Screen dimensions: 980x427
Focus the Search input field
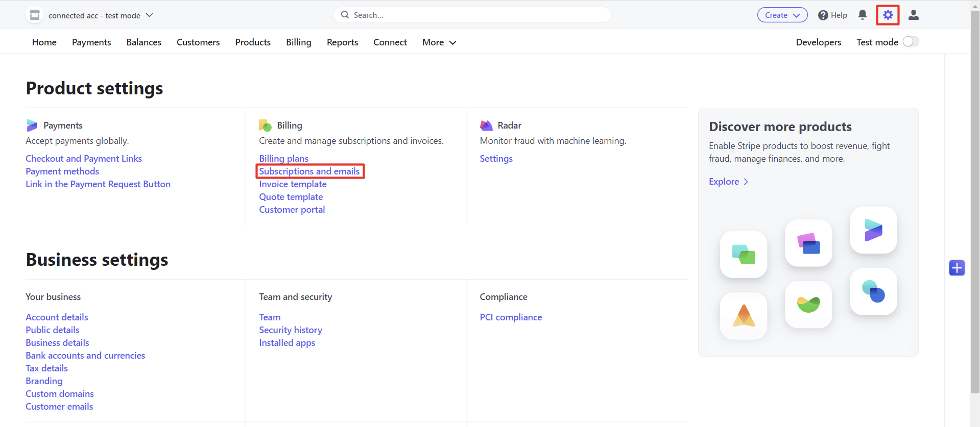(472, 15)
